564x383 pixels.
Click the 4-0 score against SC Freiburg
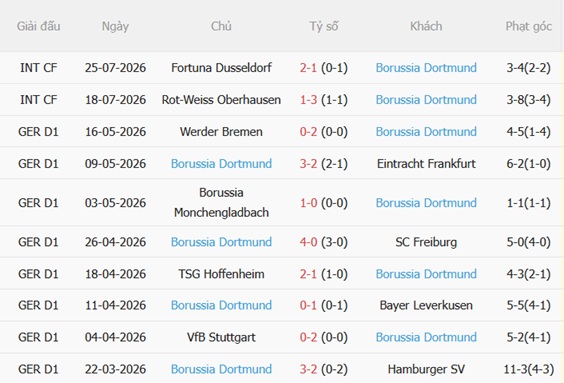click(x=308, y=242)
